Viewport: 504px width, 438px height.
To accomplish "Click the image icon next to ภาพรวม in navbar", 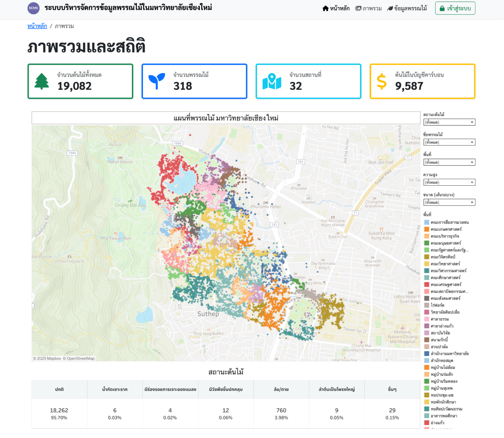I will click(358, 9).
